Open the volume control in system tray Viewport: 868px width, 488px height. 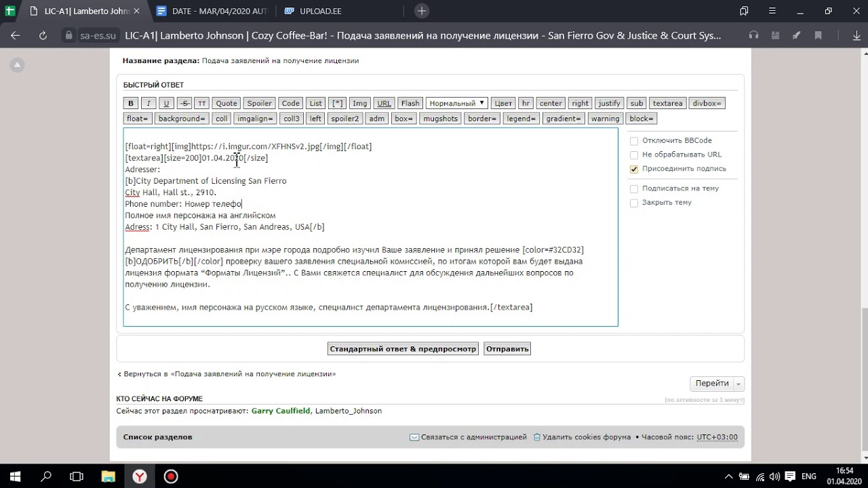774,476
